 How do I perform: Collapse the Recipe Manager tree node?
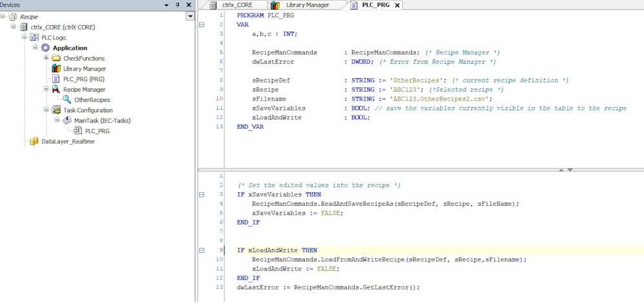tap(46, 89)
